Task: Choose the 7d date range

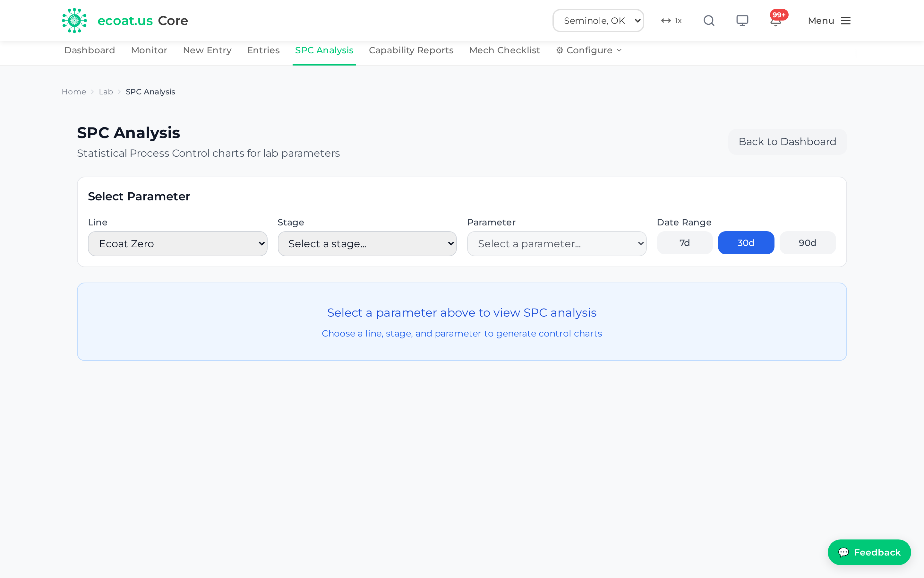Action: (684, 243)
